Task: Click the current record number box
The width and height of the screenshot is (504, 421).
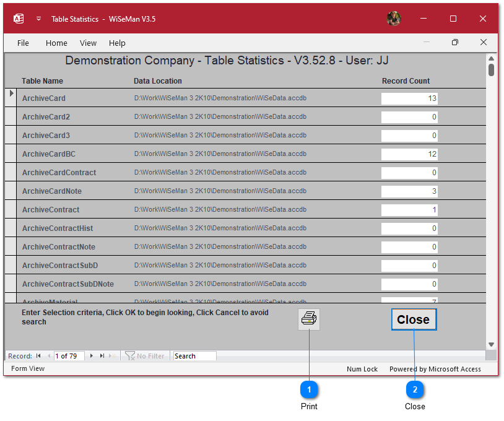Action: pyautogui.click(x=69, y=356)
